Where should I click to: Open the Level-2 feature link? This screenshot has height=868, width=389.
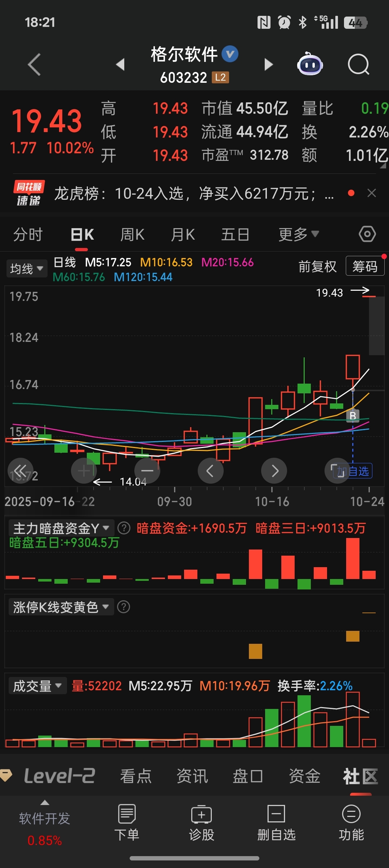pos(60,776)
